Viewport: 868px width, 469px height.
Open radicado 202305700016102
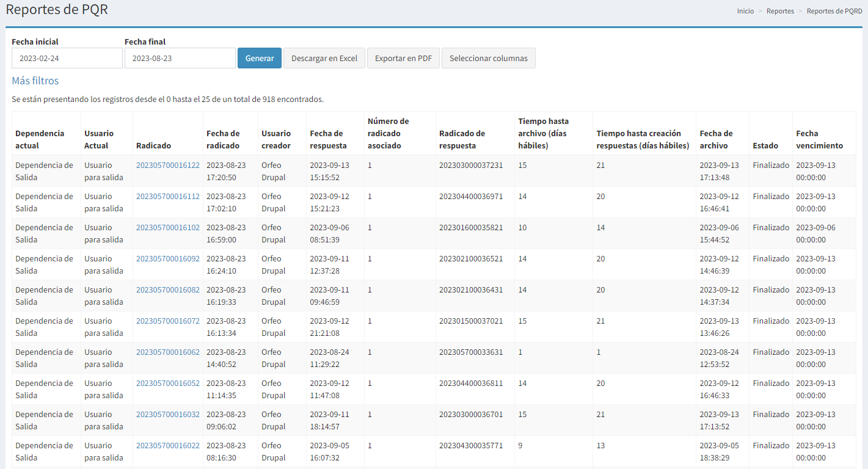click(167, 227)
